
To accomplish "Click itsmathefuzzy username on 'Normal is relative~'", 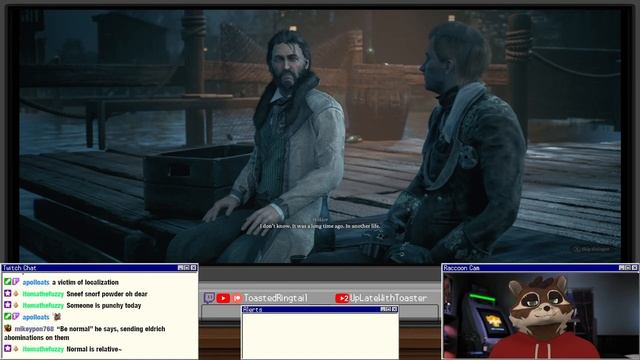I will click(x=43, y=349).
